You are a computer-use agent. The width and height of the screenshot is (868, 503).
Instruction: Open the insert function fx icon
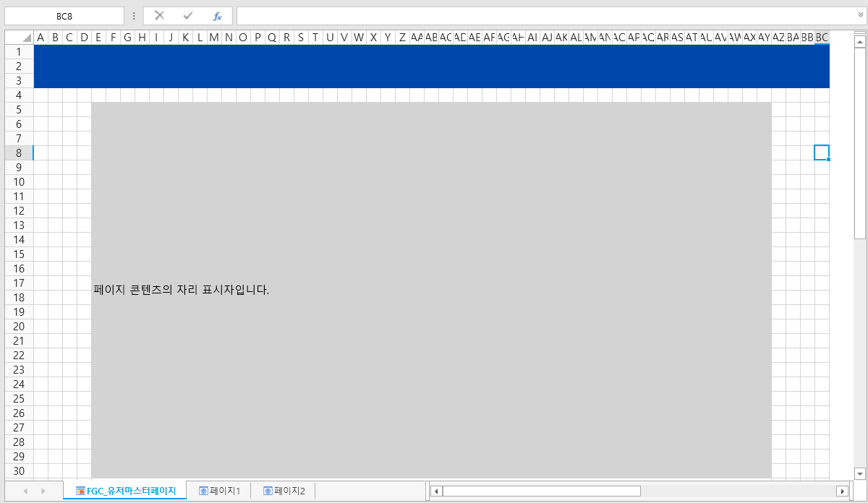pyautogui.click(x=217, y=16)
